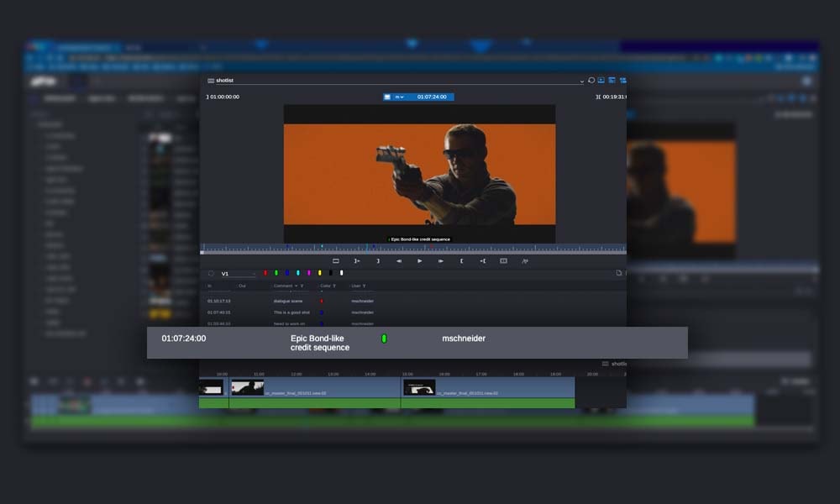The height and width of the screenshot is (504, 840).
Task: Click the 01:07:24:00 current timecode field
Action: pyautogui.click(x=432, y=97)
